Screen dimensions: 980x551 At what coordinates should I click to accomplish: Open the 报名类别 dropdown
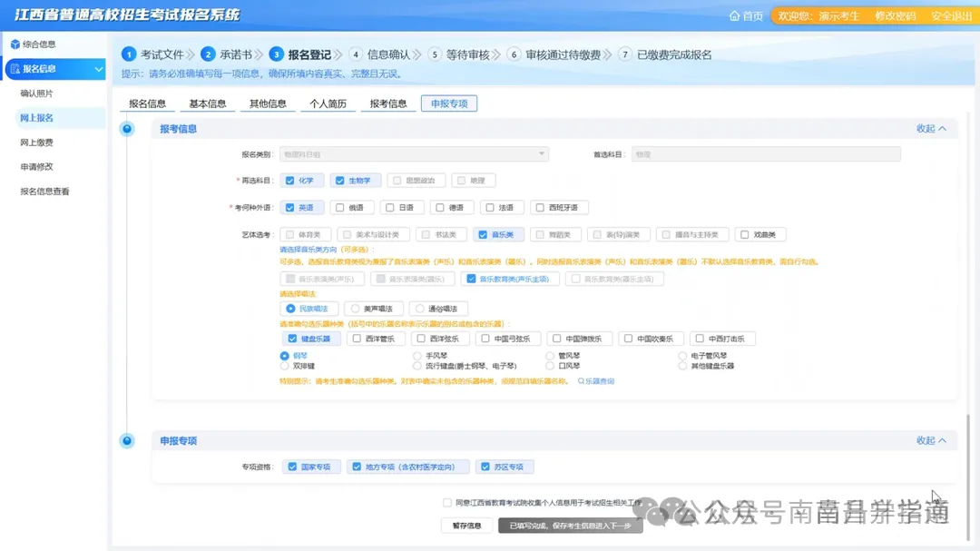tap(414, 153)
